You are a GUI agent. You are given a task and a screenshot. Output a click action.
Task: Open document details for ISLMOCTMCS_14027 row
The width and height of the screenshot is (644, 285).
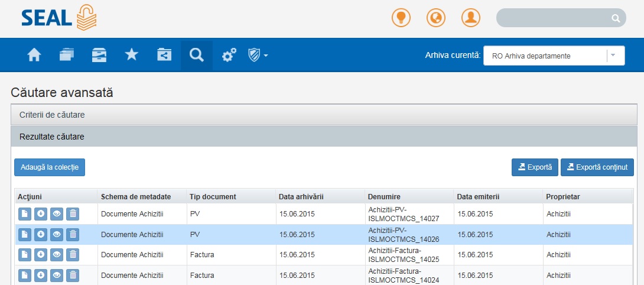click(25, 214)
